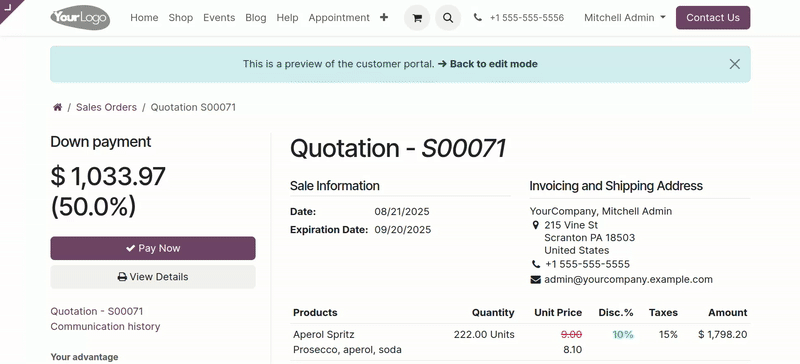800x364 pixels.
Task: Jump to Communication history section link
Action: coord(105,326)
